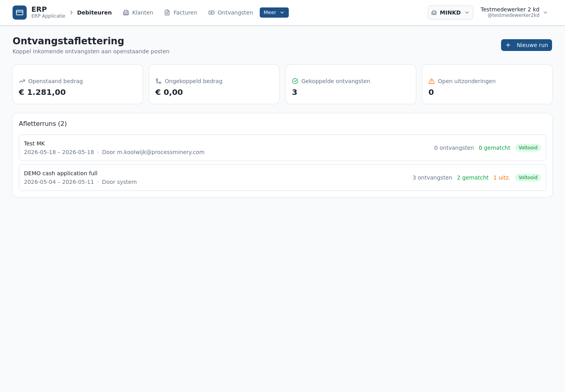This screenshot has height=392, width=565.
Task: Click the Ontvangsten banknote icon
Action: tap(211, 13)
